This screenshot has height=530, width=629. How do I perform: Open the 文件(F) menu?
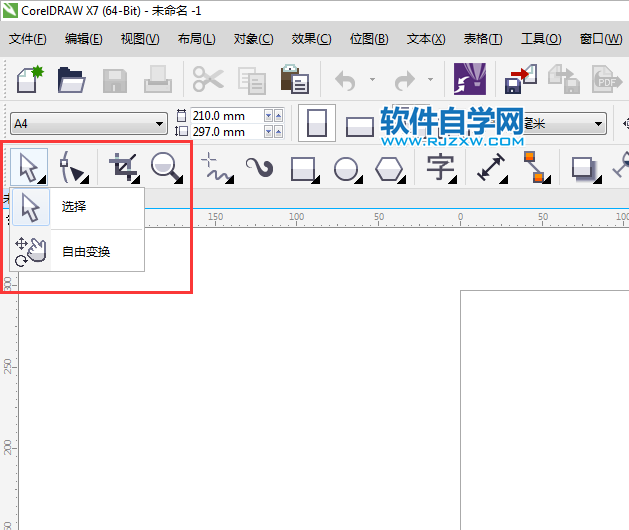click(28, 39)
